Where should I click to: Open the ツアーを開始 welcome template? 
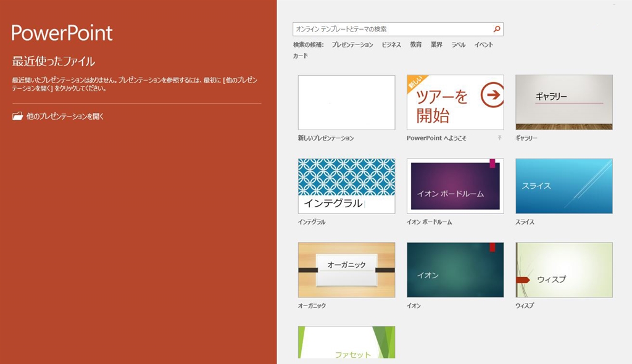click(x=455, y=102)
